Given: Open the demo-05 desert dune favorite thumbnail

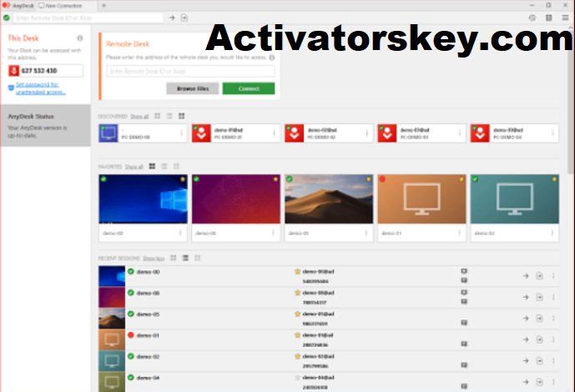Looking at the screenshot, I should [329, 199].
